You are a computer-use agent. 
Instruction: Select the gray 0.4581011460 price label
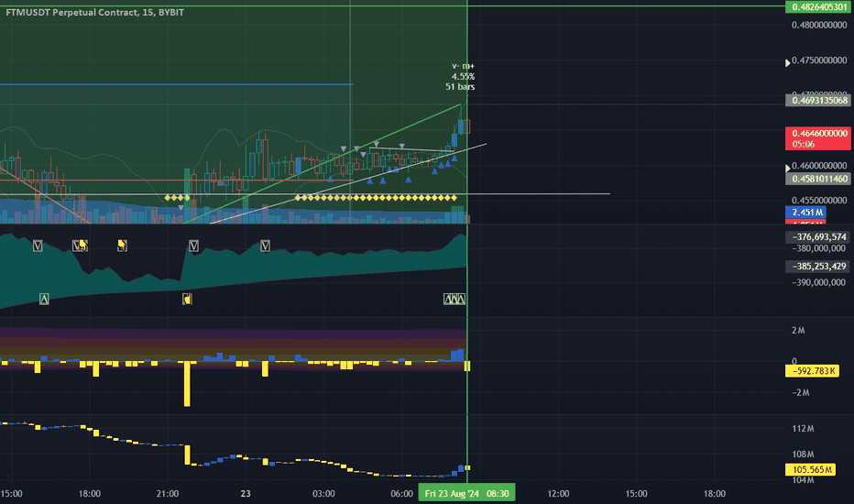click(x=818, y=179)
